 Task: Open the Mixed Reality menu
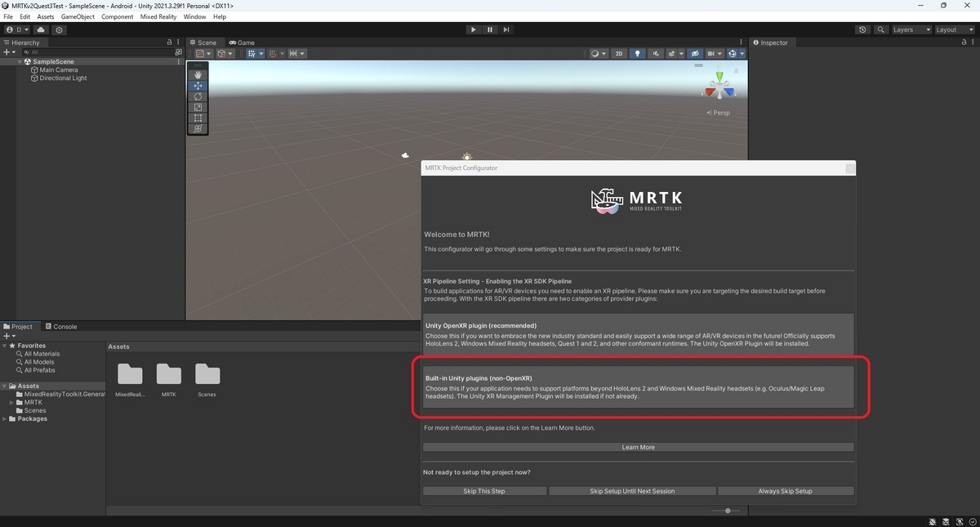(158, 16)
